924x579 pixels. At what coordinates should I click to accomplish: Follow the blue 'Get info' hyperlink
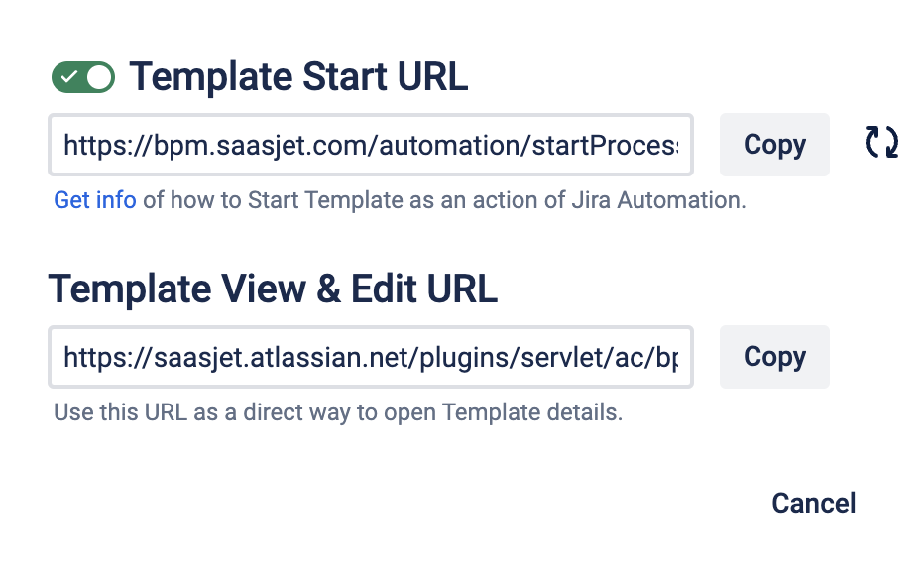95,201
